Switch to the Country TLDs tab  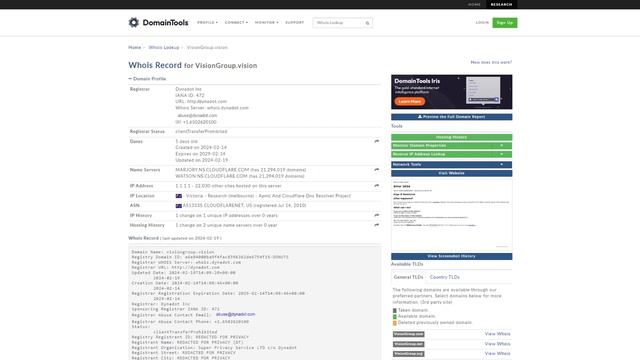tap(444, 277)
